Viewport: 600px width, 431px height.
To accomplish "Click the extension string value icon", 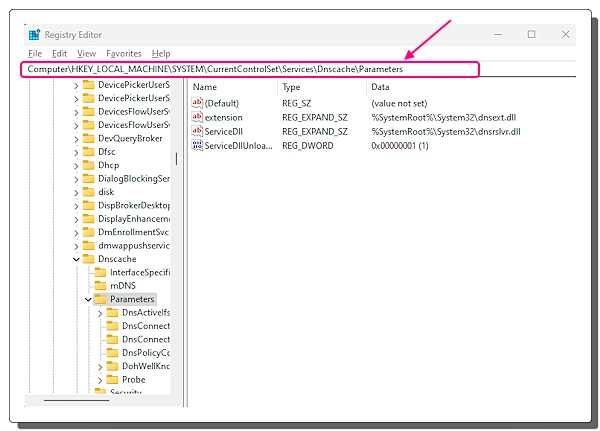I will (197, 117).
